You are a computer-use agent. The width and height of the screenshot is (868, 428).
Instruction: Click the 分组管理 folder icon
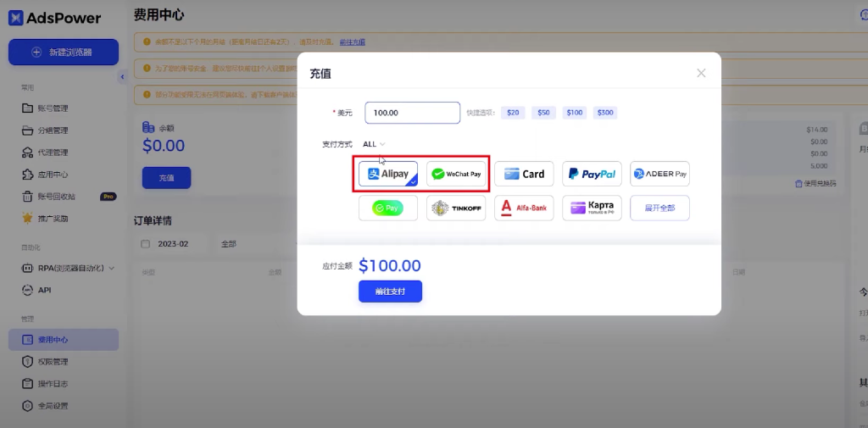point(27,131)
